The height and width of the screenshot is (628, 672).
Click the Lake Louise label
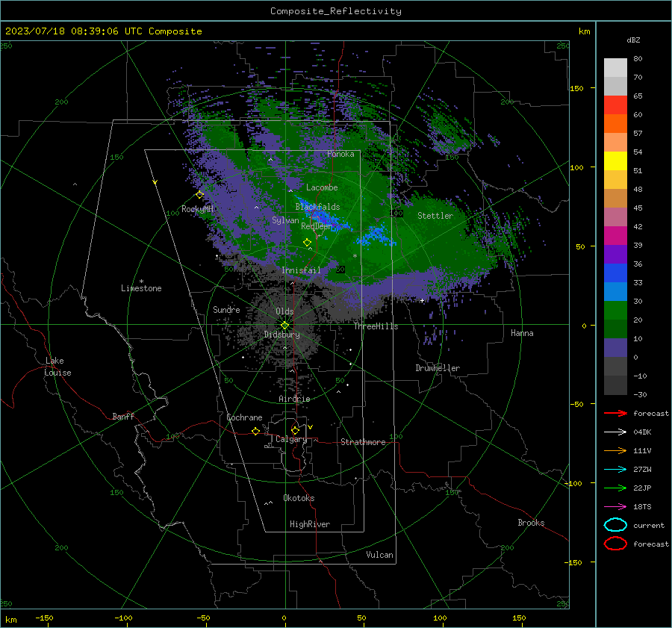point(57,367)
